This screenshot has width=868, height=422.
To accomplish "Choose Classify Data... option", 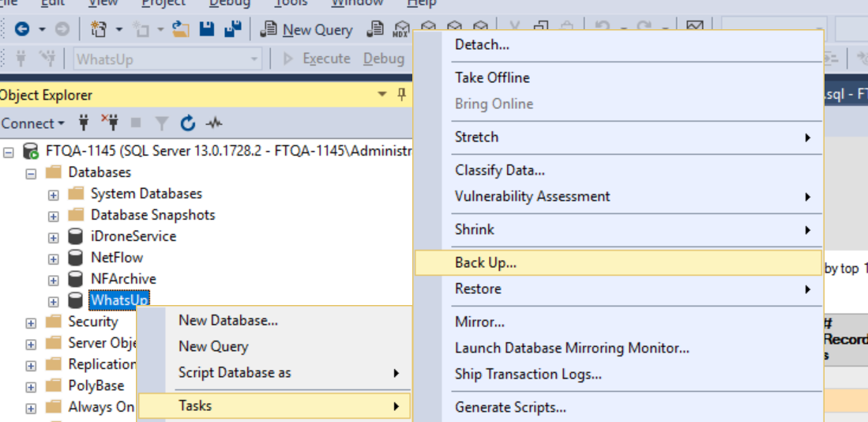I will 500,170.
